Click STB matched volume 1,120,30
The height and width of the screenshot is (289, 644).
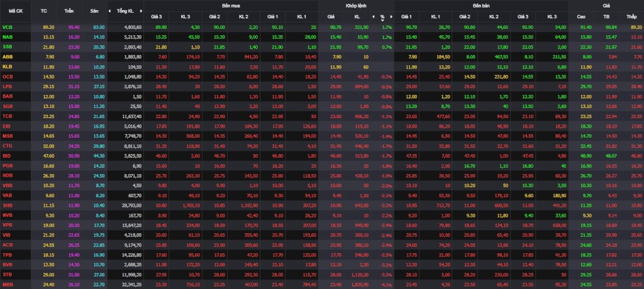(359, 275)
